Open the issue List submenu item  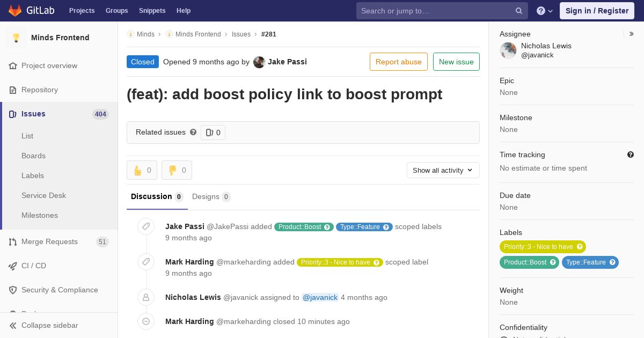point(27,136)
